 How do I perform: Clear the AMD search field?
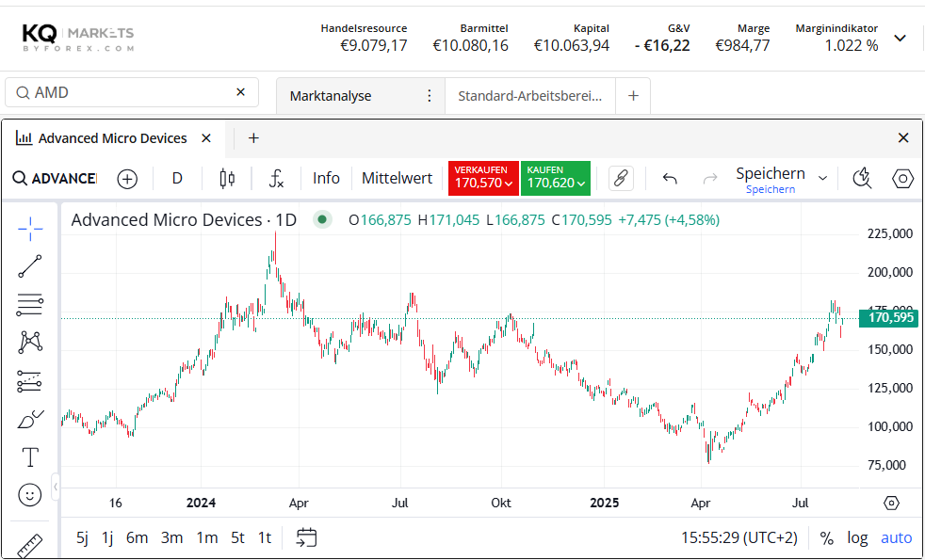[x=241, y=92]
